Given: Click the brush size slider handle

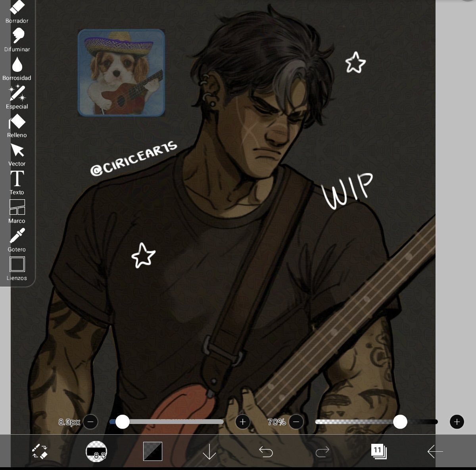Looking at the screenshot, I should (x=122, y=422).
